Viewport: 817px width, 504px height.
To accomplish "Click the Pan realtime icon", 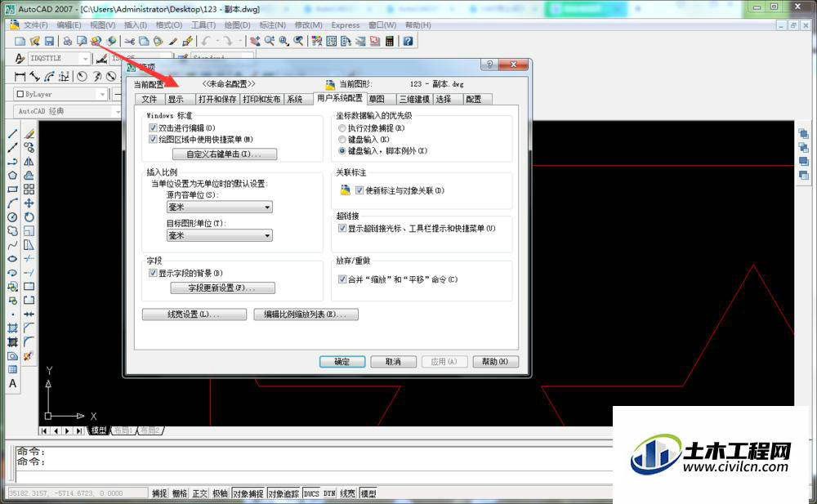I will (255, 41).
